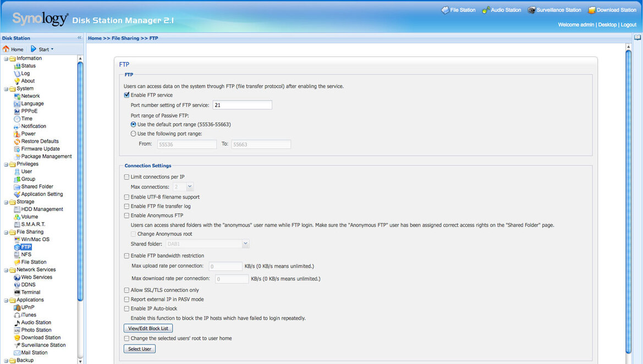
Task: Enable Limit connections per IP
Action: tap(127, 177)
